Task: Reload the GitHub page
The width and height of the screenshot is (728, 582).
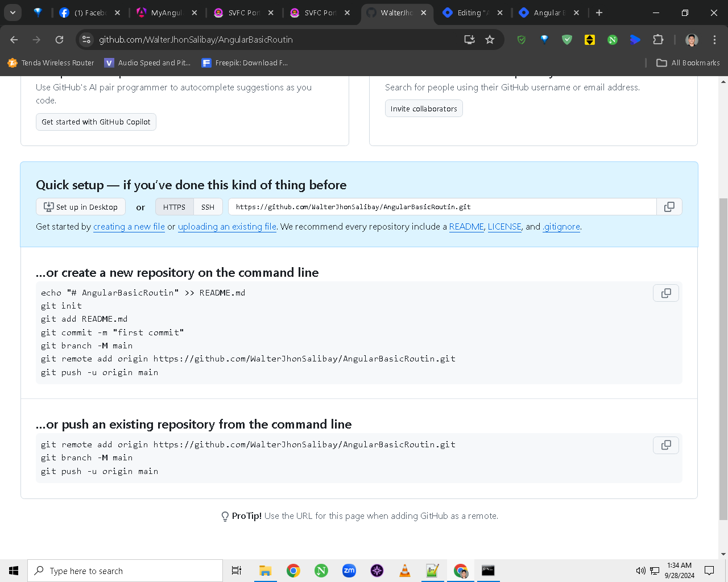Action: [x=59, y=39]
